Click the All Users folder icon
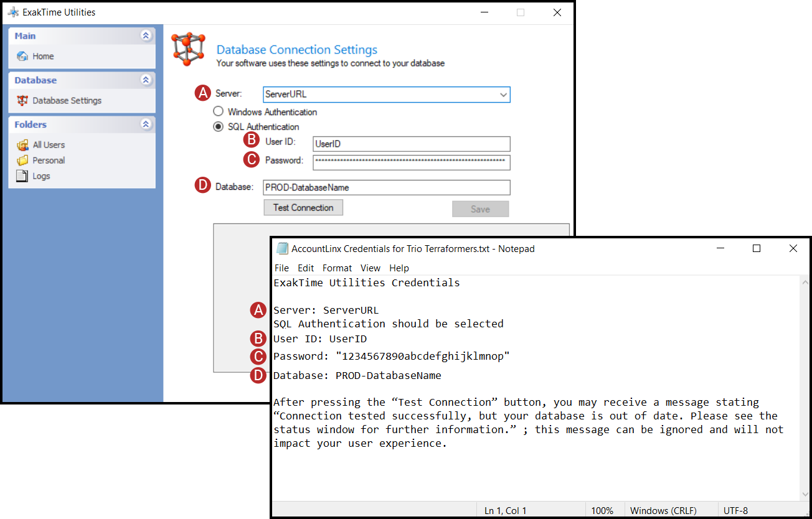Viewport: 812px width, 519px height. tap(22, 145)
